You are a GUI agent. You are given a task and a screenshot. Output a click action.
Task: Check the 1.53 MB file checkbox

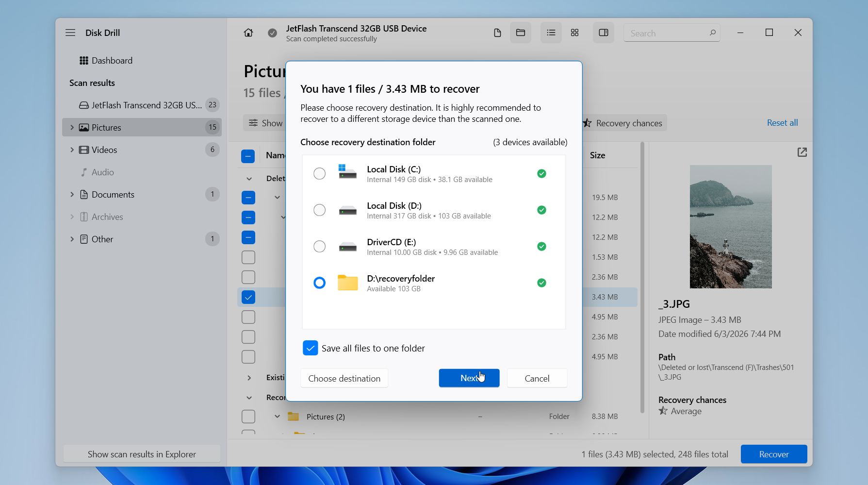(248, 257)
